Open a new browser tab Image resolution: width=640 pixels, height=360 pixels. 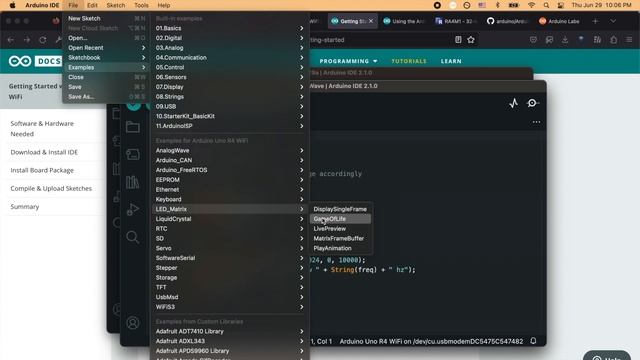[x=595, y=21]
